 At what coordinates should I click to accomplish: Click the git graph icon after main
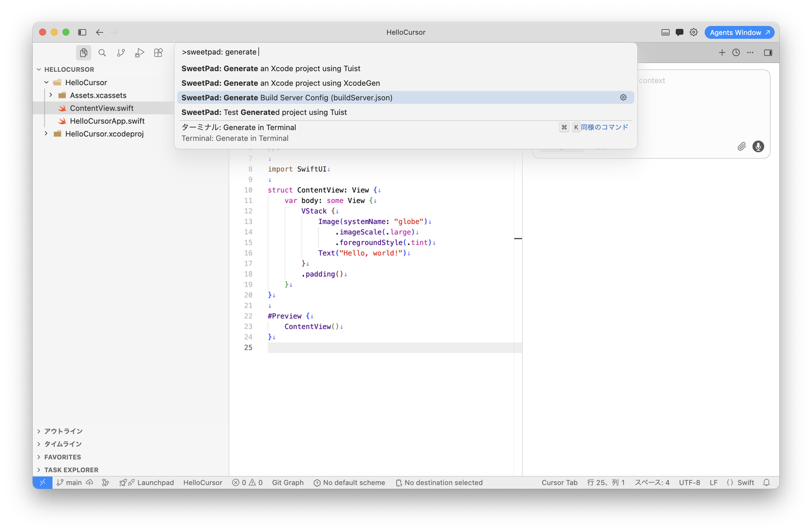(x=106, y=482)
